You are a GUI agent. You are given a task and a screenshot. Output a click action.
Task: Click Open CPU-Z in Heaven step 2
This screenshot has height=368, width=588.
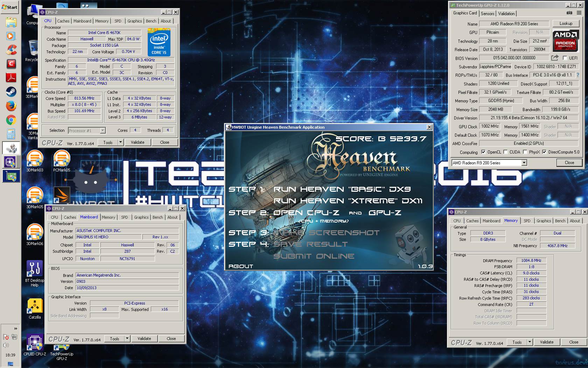pos(306,213)
